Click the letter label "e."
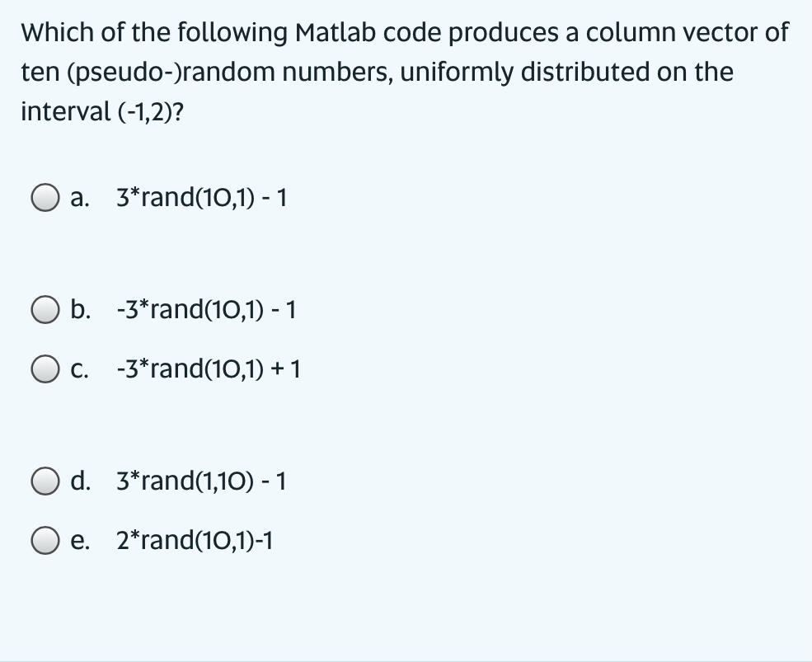This screenshot has height=662, width=812. click(x=80, y=541)
